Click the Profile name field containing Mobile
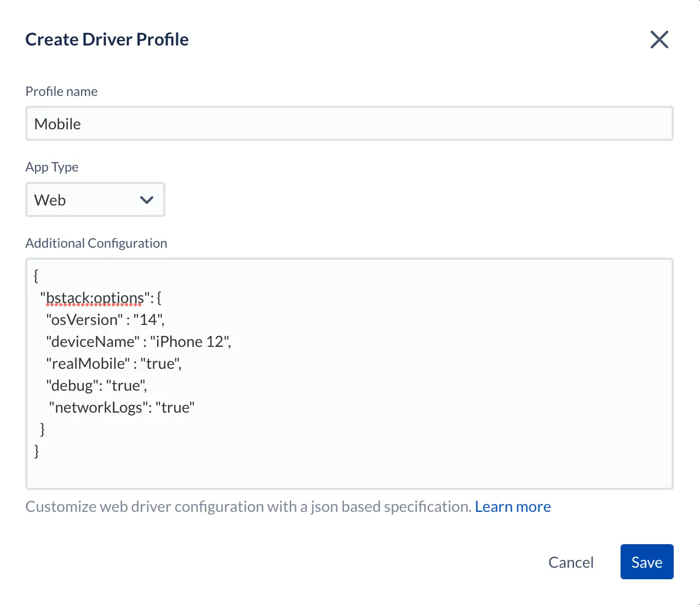 [x=349, y=124]
